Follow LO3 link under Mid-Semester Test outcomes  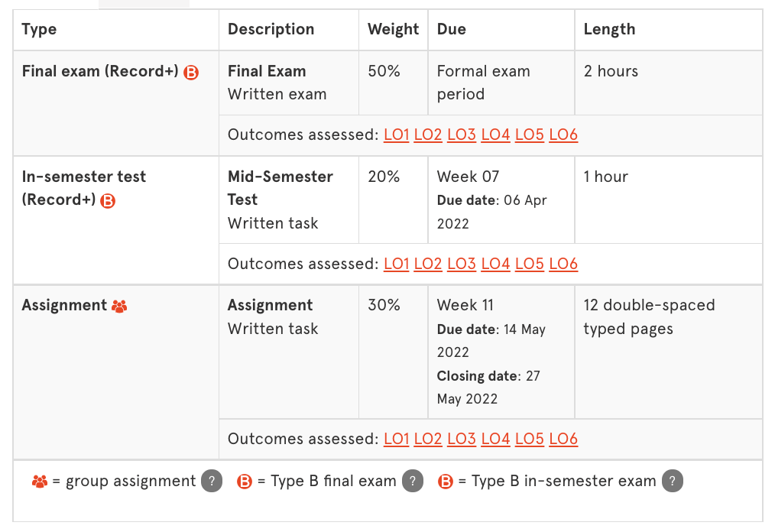pos(462,264)
